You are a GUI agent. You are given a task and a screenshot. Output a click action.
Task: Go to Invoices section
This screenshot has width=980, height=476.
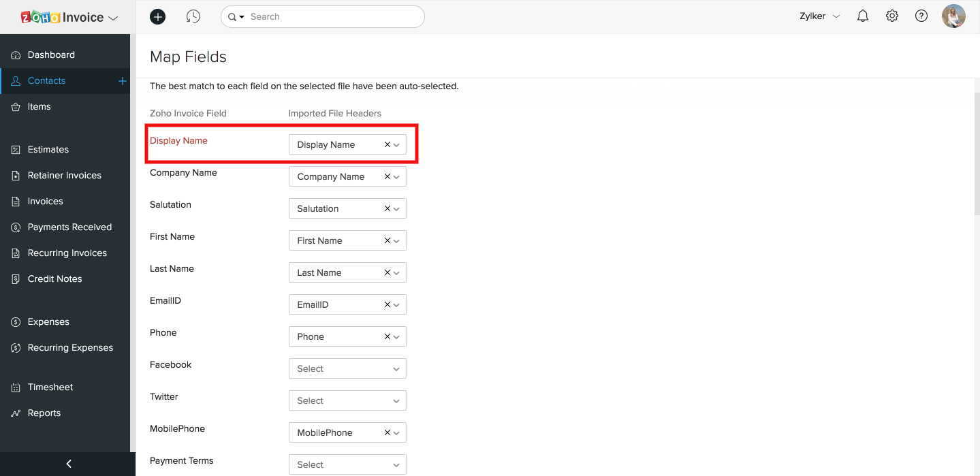click(x=45, y=201)
